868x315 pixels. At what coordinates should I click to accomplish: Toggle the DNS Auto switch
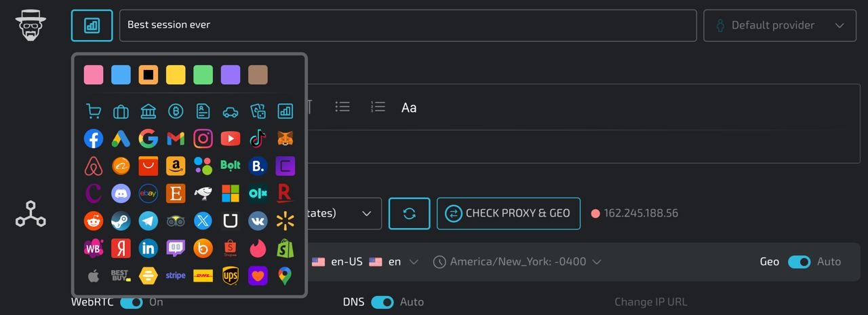pyautogui.click(x=382, y=302)
